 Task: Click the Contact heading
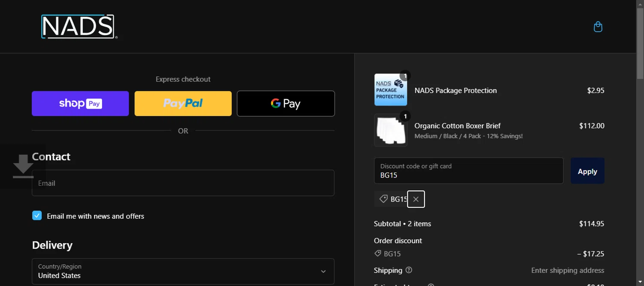tap(51, 157)
